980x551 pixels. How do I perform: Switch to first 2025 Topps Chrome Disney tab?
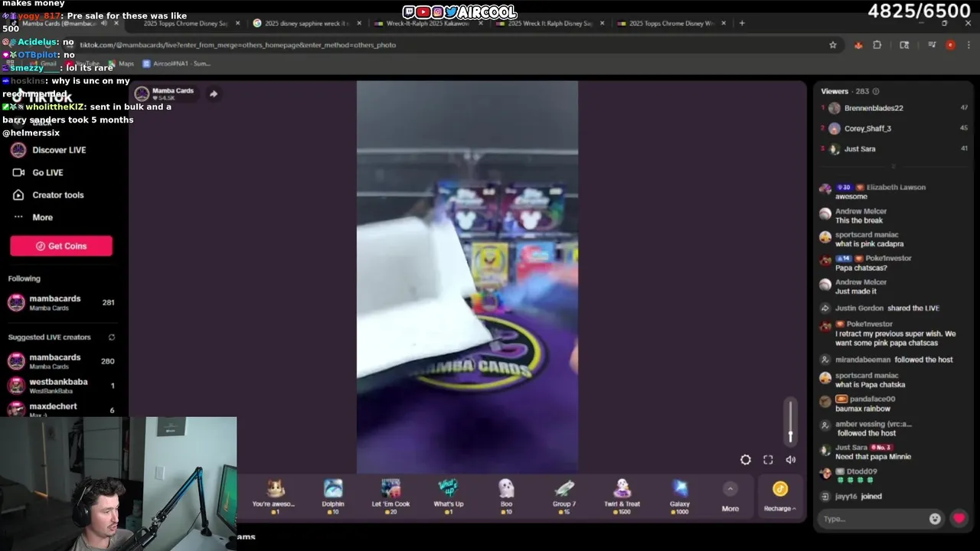[188, 23]
